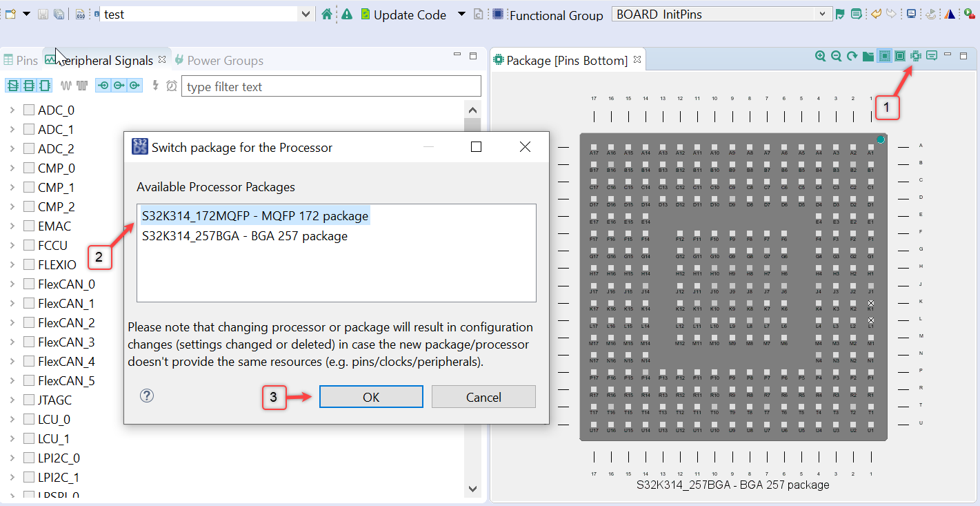Click the switch package chip icon
The height and width of the screenshot is (506, 980).
click(916, 56)
